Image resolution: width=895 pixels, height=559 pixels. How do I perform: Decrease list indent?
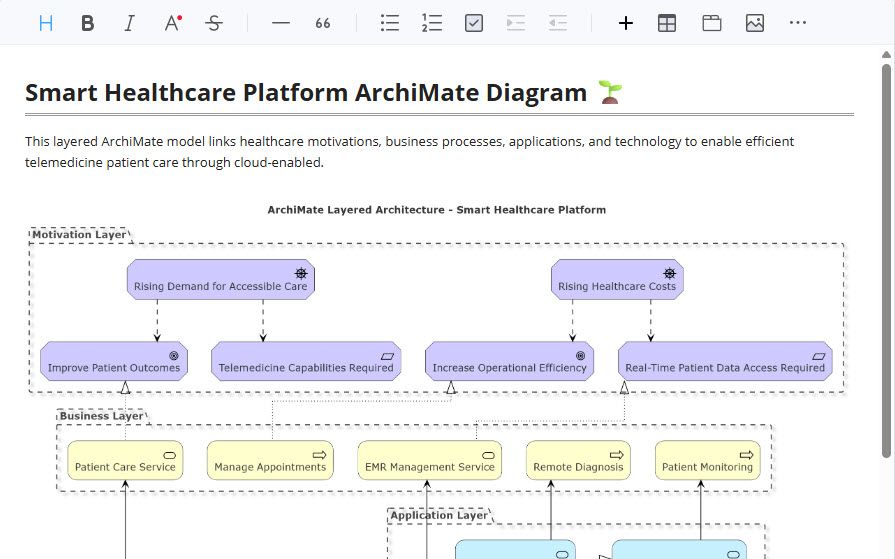point(558,23)
